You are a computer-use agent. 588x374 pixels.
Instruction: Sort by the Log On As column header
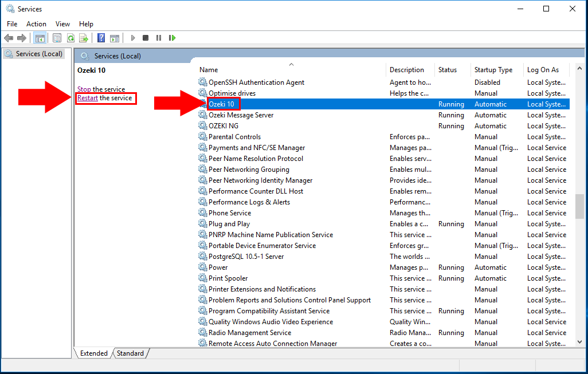click(x=546, y=70)
